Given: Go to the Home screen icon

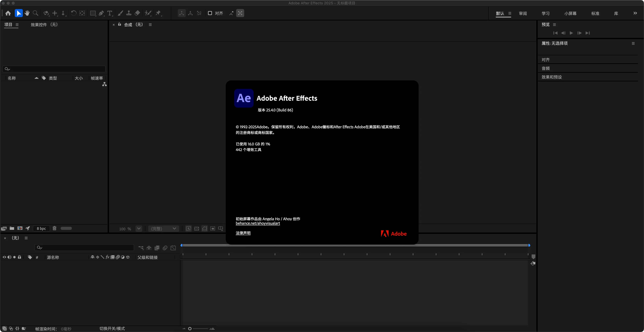Looking at the screenshot, I should tap(8, 13).
